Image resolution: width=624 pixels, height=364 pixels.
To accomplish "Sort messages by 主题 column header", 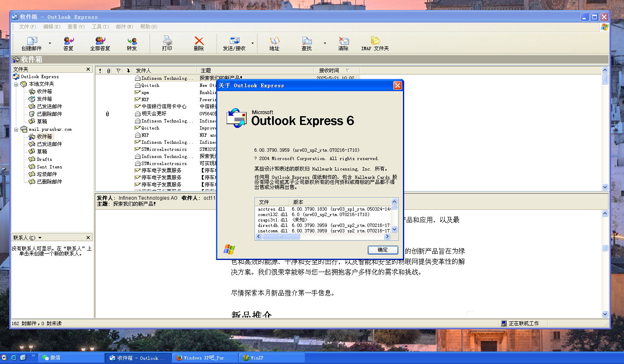I will (256, 70).
